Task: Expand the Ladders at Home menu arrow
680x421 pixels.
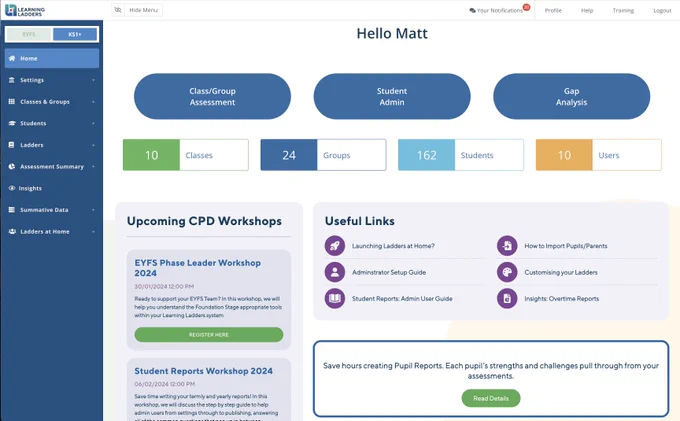Action: coord(93,232)
